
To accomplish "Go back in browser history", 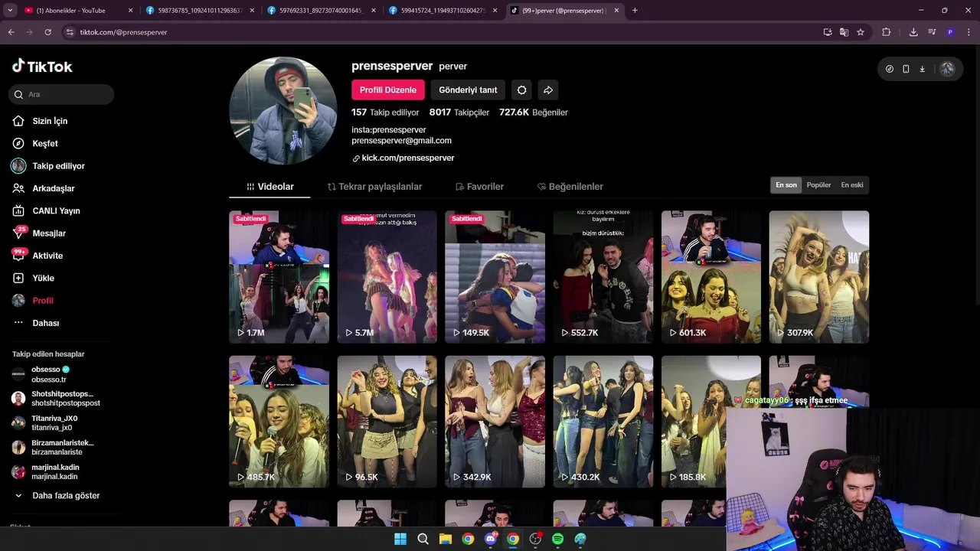I will tap(11, 32).
